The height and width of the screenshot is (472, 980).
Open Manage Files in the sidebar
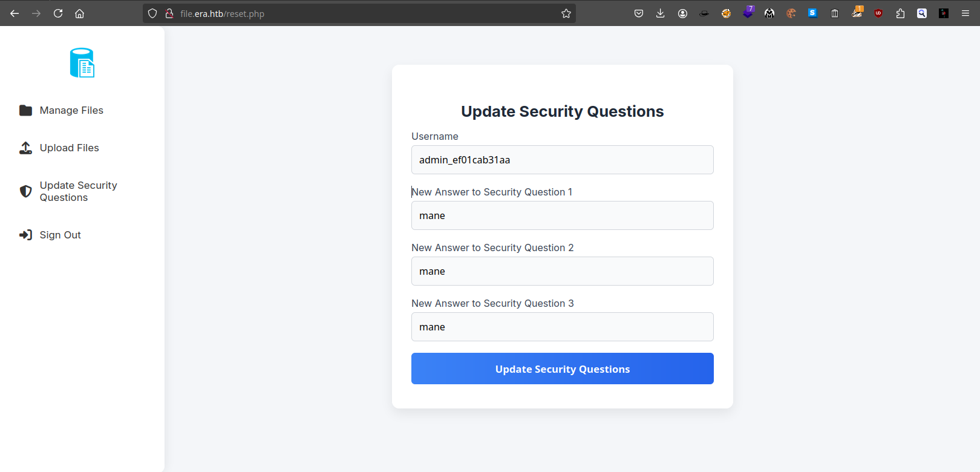point(71,110)
